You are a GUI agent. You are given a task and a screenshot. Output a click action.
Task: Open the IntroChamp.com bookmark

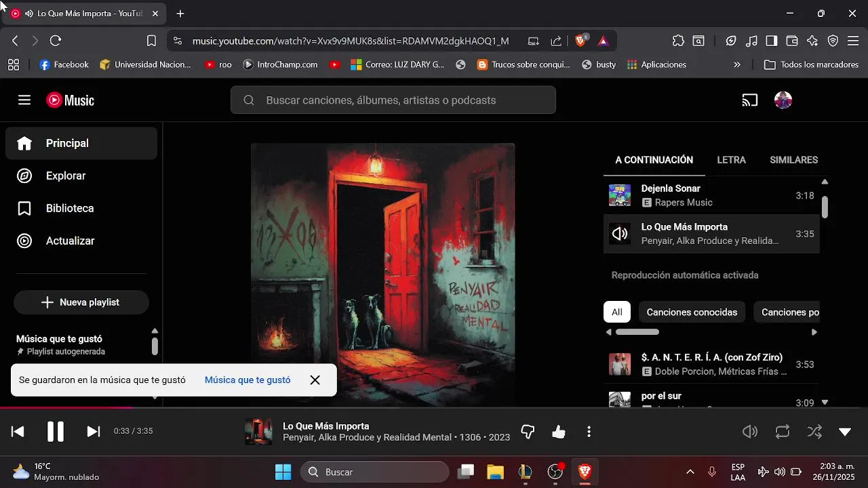pos(280,65)
